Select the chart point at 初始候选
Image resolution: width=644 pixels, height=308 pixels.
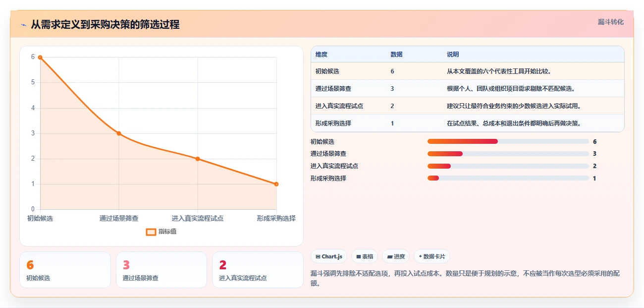(40, 57)
